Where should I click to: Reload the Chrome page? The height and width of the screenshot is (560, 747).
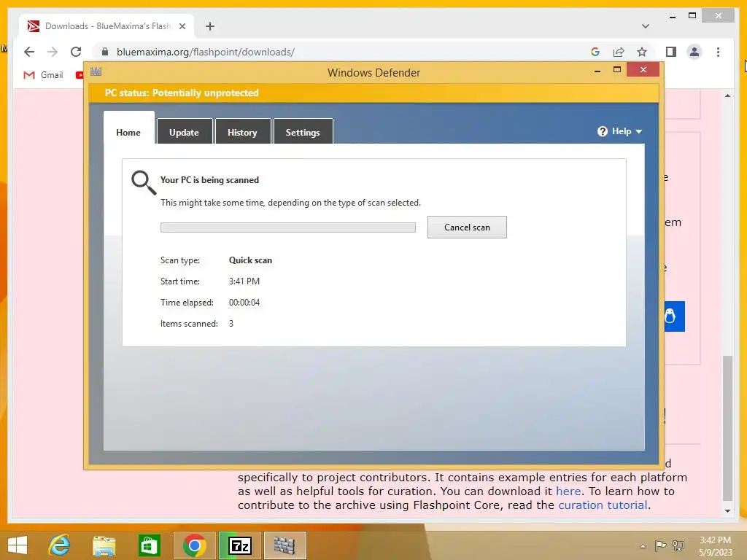point(76,52)
